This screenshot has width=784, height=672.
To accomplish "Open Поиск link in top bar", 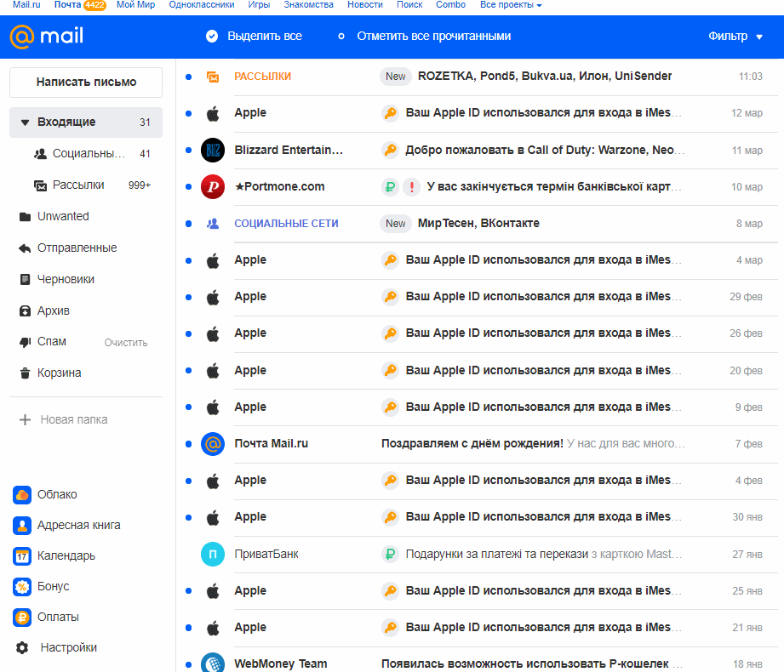I will [x=409, y=5].
